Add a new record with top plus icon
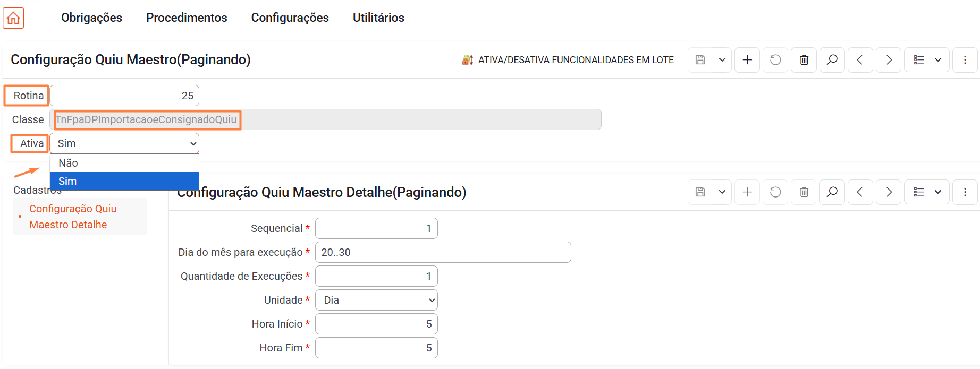The image size is (980, 369). click(x=747, y=60)
